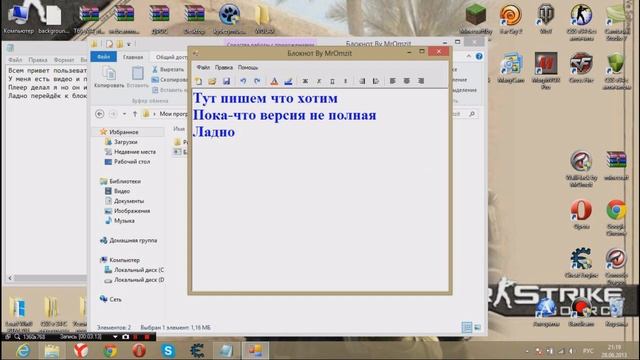Screen dimensions: 640x360
Task: Select the highlight color marker tool
Action: tap(288, 81)
